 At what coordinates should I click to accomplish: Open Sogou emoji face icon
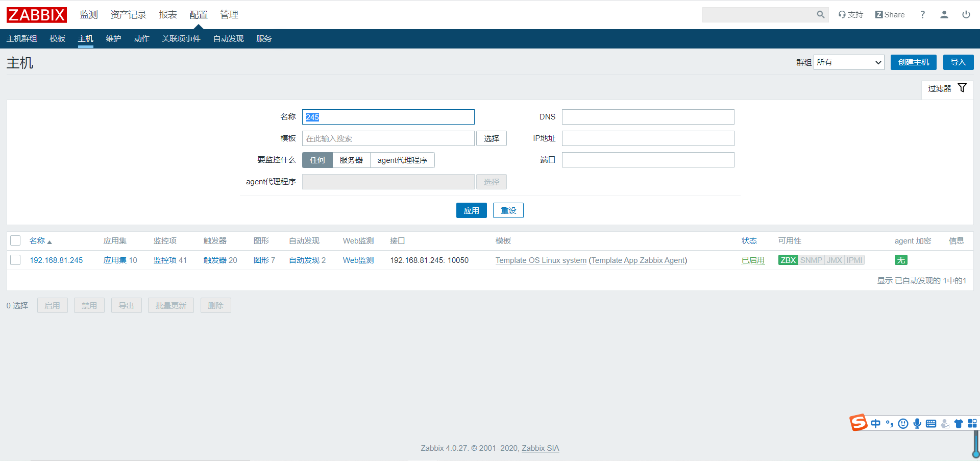coord(903,423)
